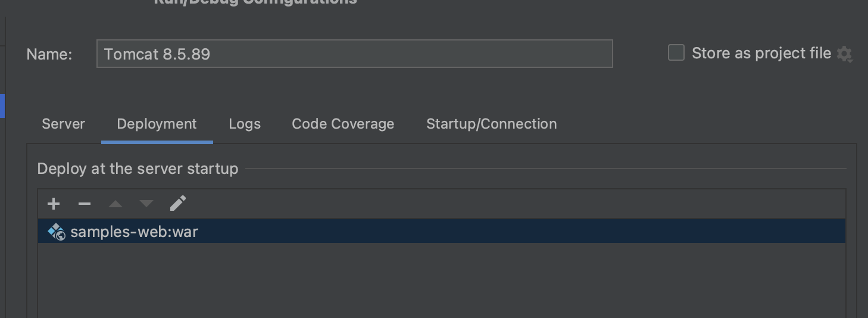Click the "Name:" label
The width and height of the screenshot is (868, 318).
click(49, 54)
